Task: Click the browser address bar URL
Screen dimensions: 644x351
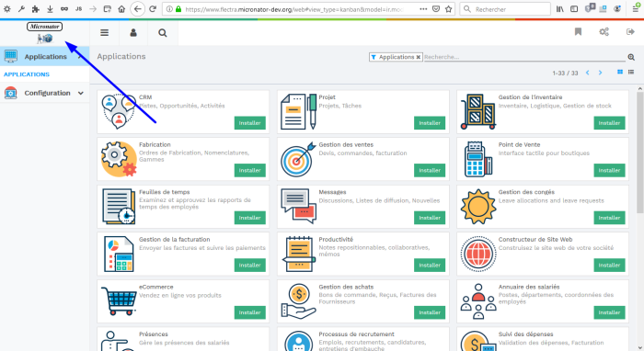Action: [x=293, y=9]
